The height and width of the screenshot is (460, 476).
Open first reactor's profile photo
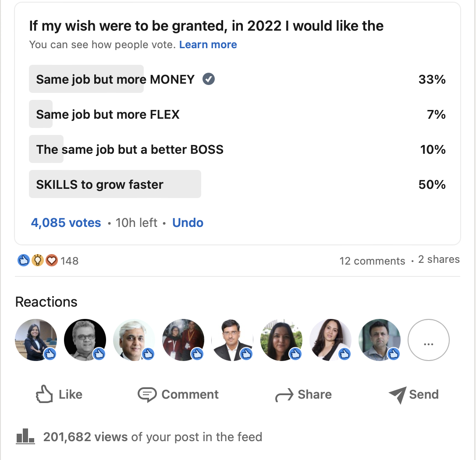tap(36, 340)
